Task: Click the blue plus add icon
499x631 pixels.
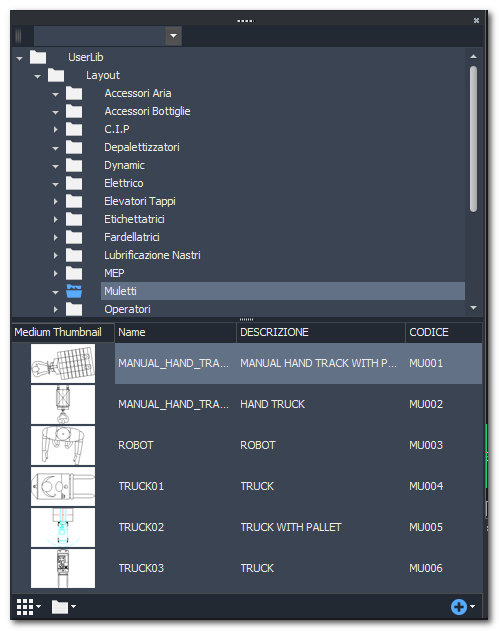Action: (x=458, y=606)
